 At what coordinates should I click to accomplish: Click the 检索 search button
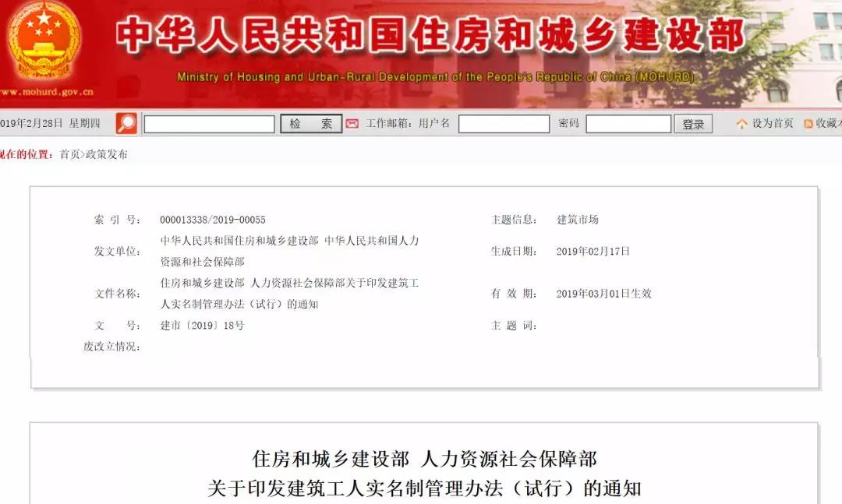[311, 124]
